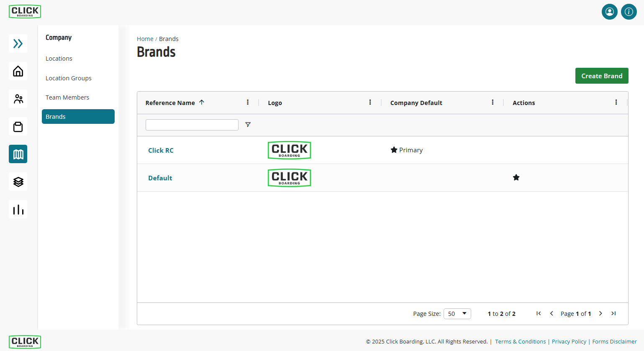Click the info icon in top bar
This screenshot has width=644, height=351.
coord(629,12)
